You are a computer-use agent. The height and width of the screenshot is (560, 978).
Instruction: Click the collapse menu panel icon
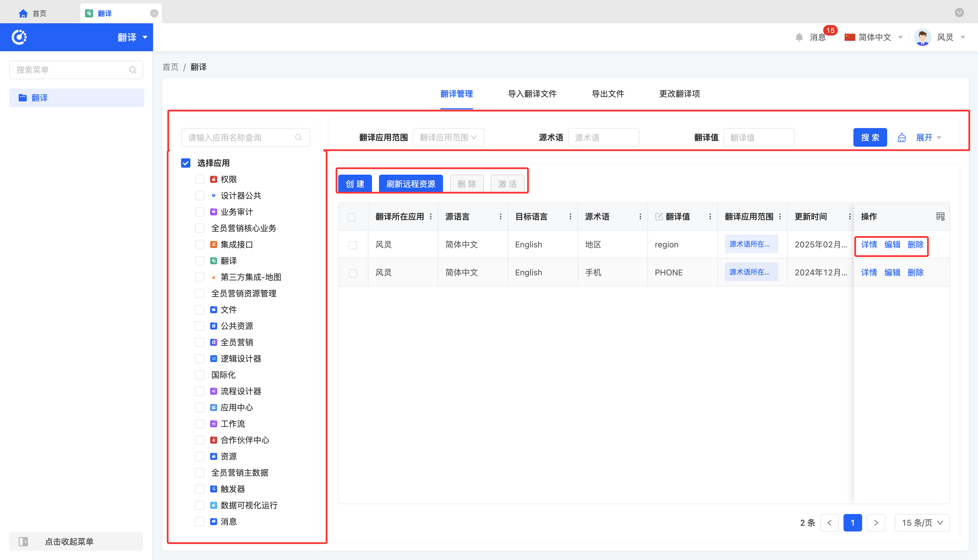23,542
